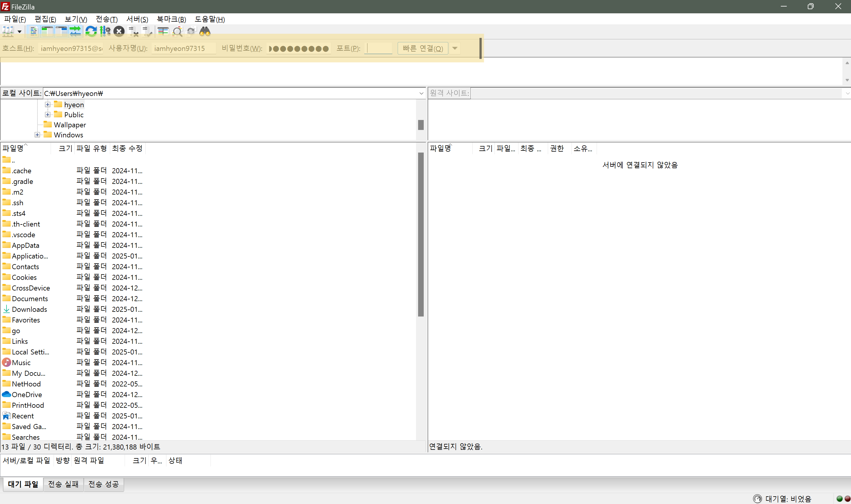Click the 포트(P) input field
The image size is (851, 504).
(x=378, y=48)
